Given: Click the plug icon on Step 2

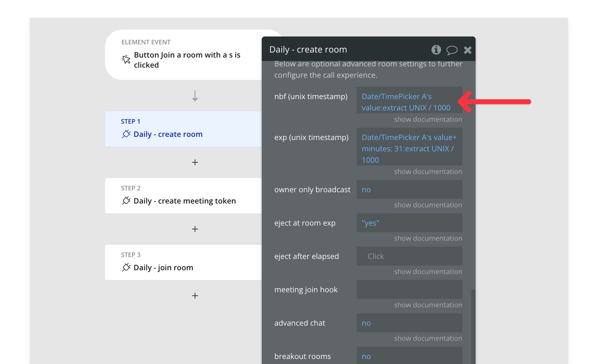Looking at the screenshot, I should point(126,201).
